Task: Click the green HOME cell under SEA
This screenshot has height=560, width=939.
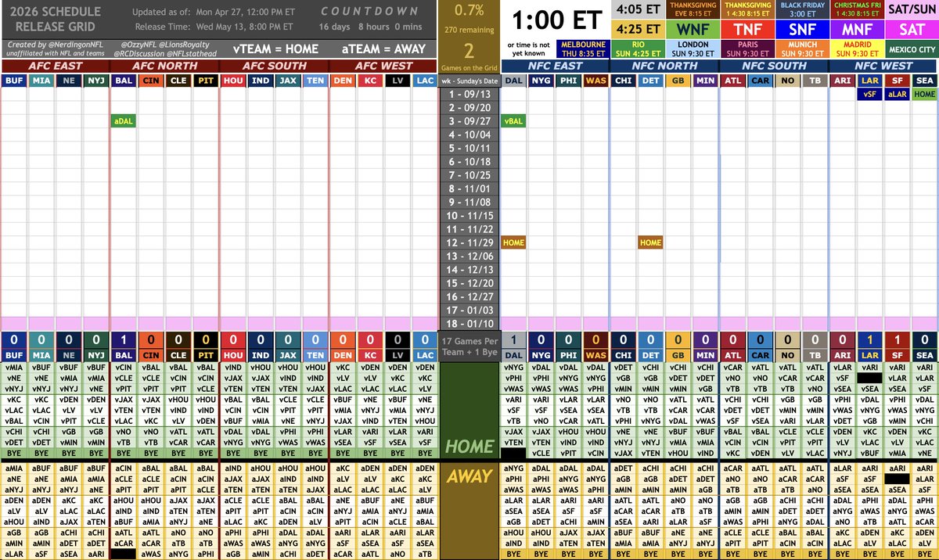Action: (x=924, y=94)
